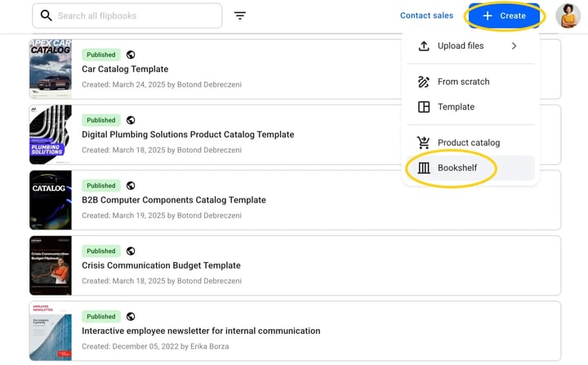Expand the Upload files submenu arrow
This screenshot has height=365, width=588.
pyautogui.click(x=514, y=46)
